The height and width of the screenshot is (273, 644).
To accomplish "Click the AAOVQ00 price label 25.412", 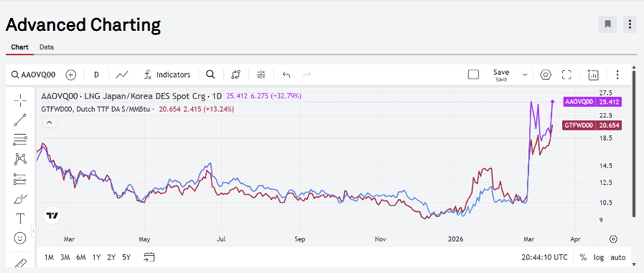I will coord(592,102).
